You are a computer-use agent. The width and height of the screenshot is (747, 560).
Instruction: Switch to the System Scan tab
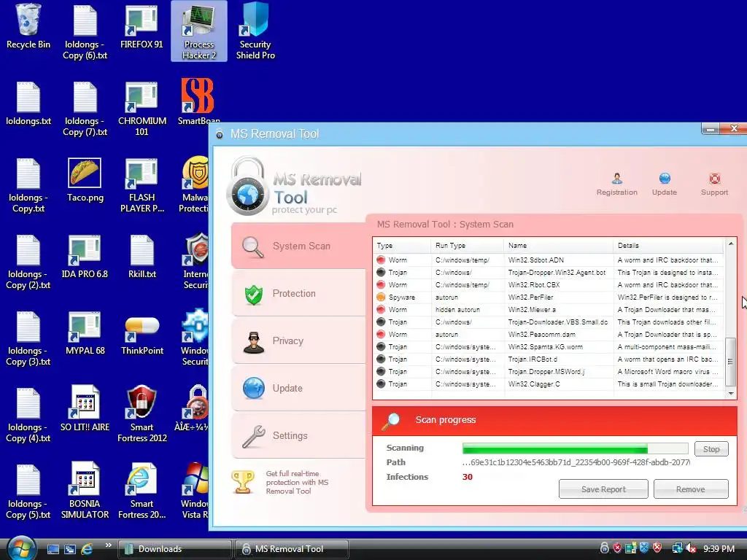tap(299, 246)
